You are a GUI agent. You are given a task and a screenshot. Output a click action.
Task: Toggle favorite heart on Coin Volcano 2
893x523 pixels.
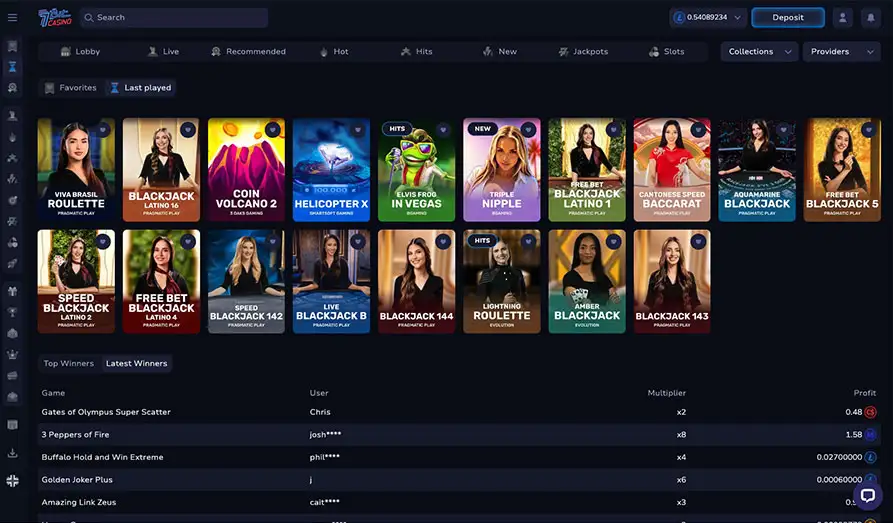(x=273, y=130)
